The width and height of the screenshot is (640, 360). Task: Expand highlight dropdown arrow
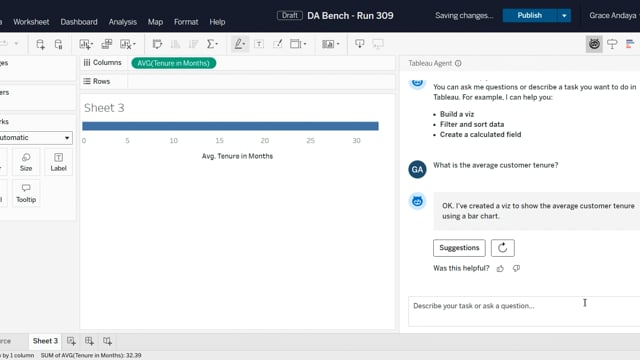[x=244, y=44]
